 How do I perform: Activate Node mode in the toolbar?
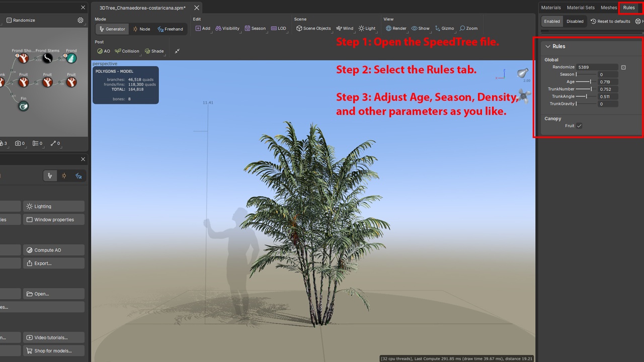click(141, 29)
